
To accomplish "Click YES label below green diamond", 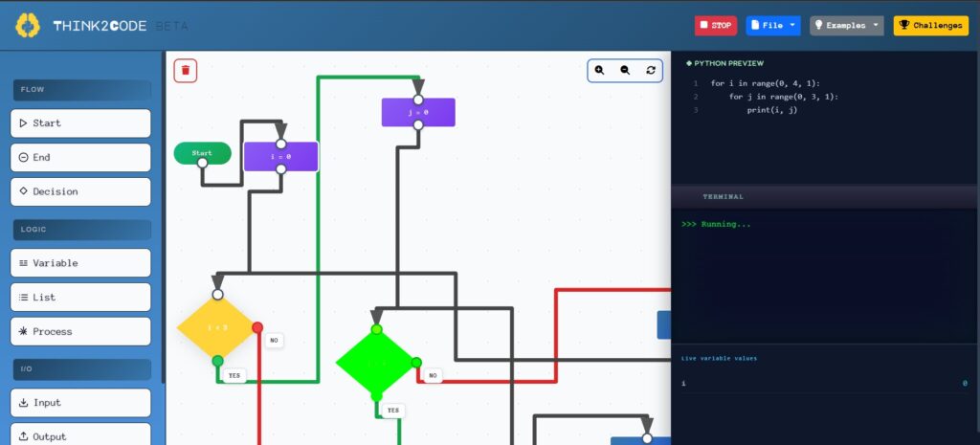I will (x=393, y=411).
